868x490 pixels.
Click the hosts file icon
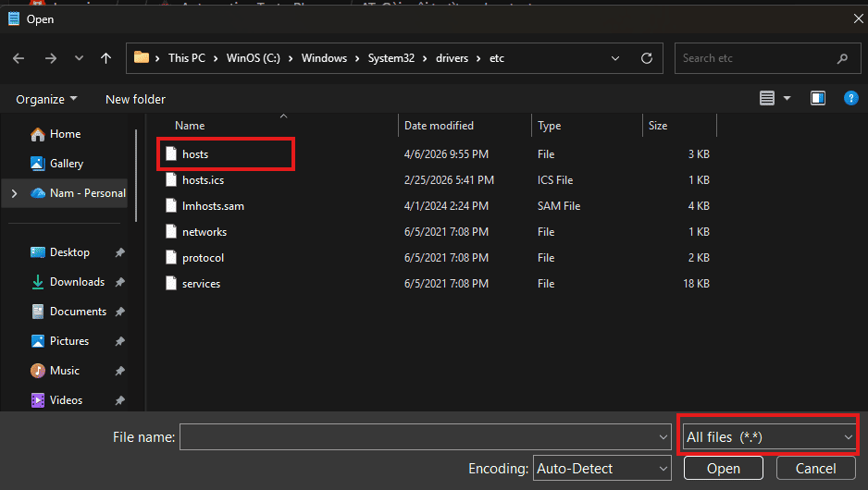click(x=171, y=153)
